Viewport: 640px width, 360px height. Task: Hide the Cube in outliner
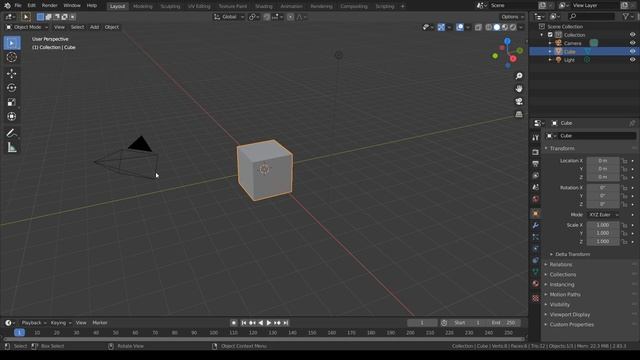[632, 51]
